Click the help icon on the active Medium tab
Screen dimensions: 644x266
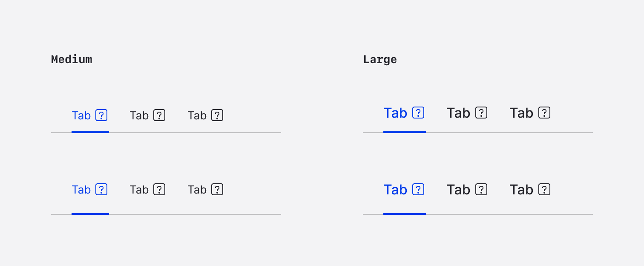[101, 115]
